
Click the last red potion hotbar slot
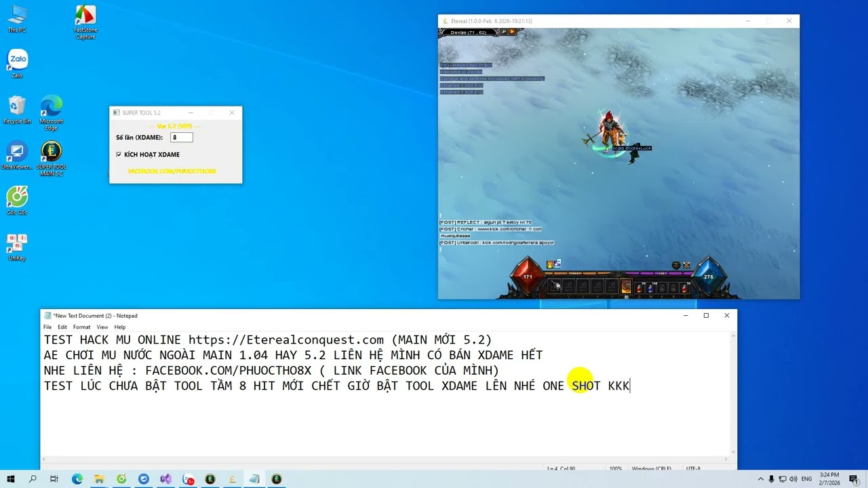(x=684, y=287)
